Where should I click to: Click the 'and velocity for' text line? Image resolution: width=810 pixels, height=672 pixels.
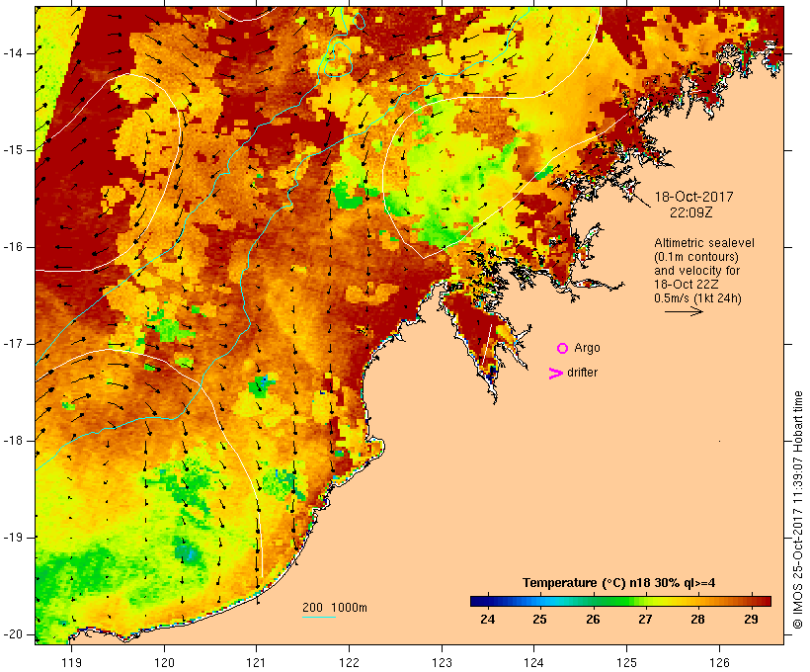696,271
